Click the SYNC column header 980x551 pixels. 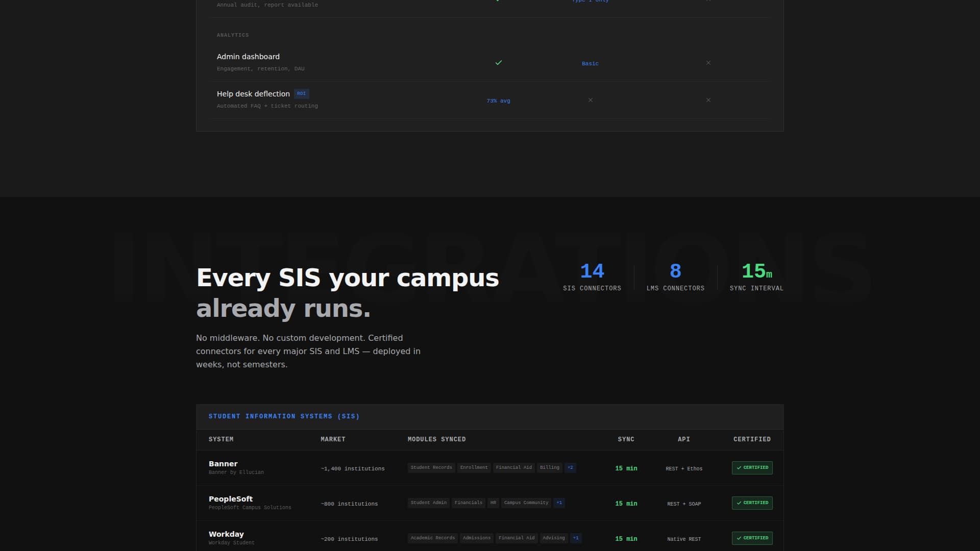tap(626, 439)
